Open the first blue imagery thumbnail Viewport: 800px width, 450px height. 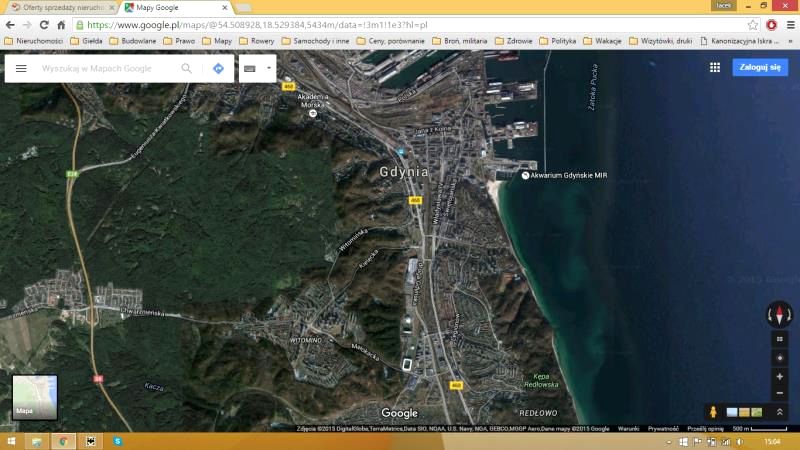732,412
